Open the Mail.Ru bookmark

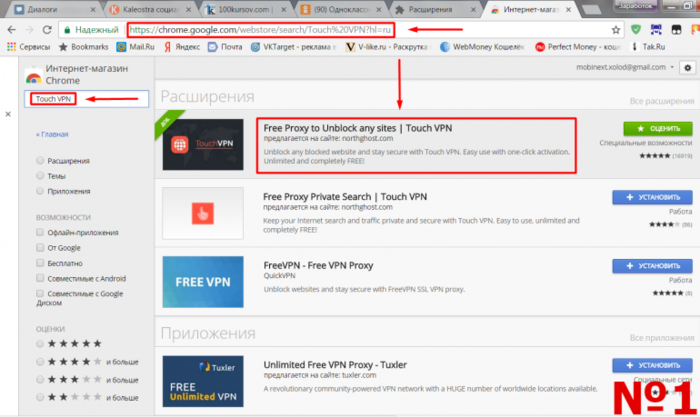point(135,46)
